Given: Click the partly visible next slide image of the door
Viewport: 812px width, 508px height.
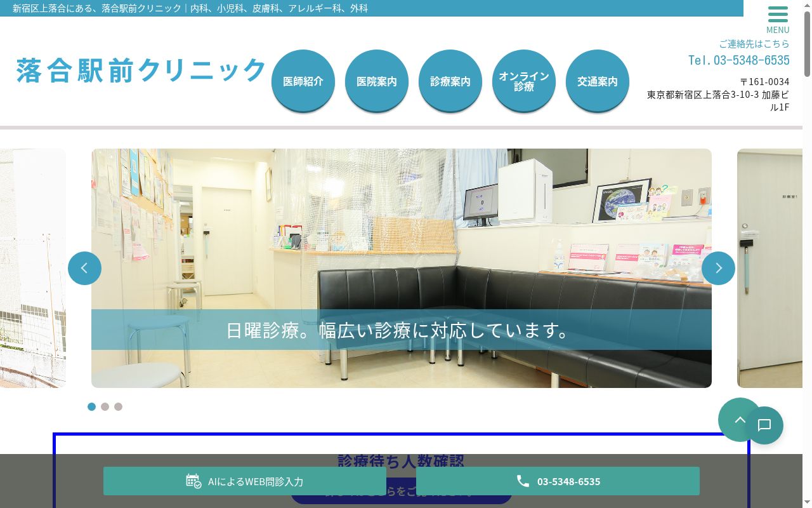Looking at the screenshot, I should [x=769, y=268].
